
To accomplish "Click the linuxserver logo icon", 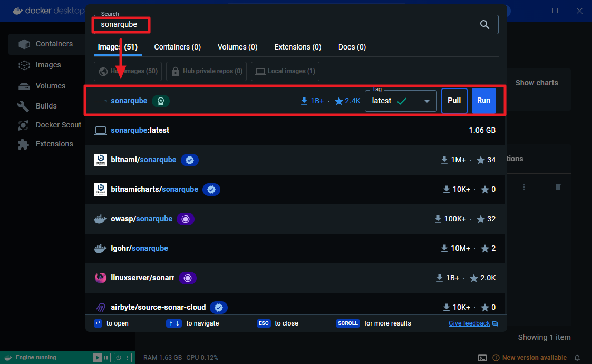I will tap(101, 278).
